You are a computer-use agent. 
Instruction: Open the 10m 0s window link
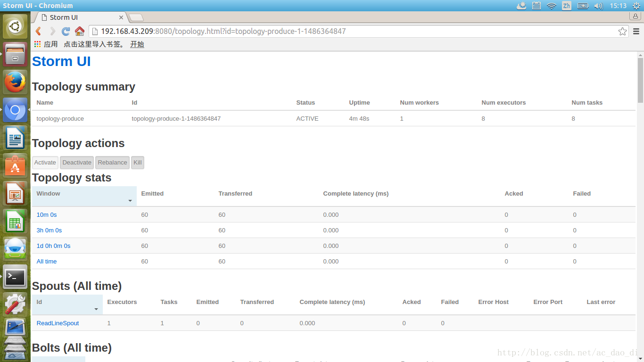47,214
